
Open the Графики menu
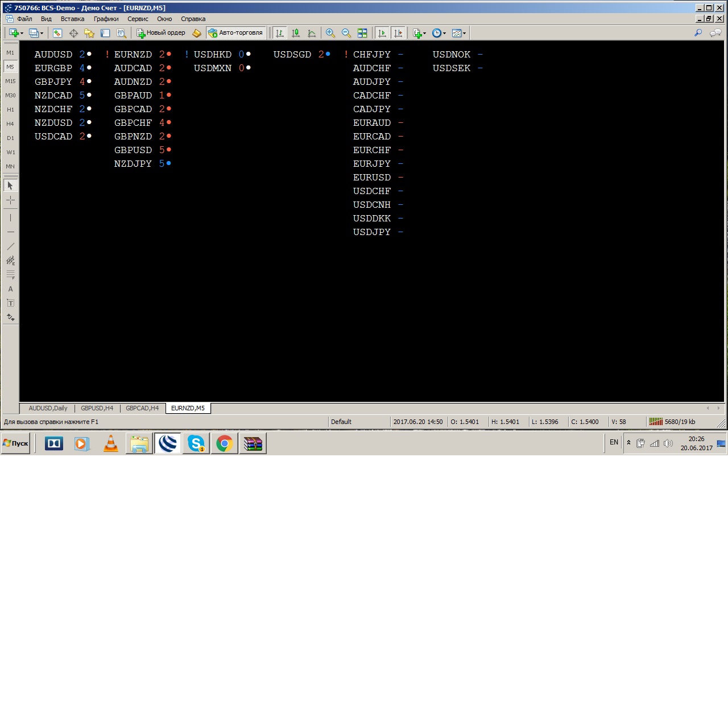coord(106,19)
